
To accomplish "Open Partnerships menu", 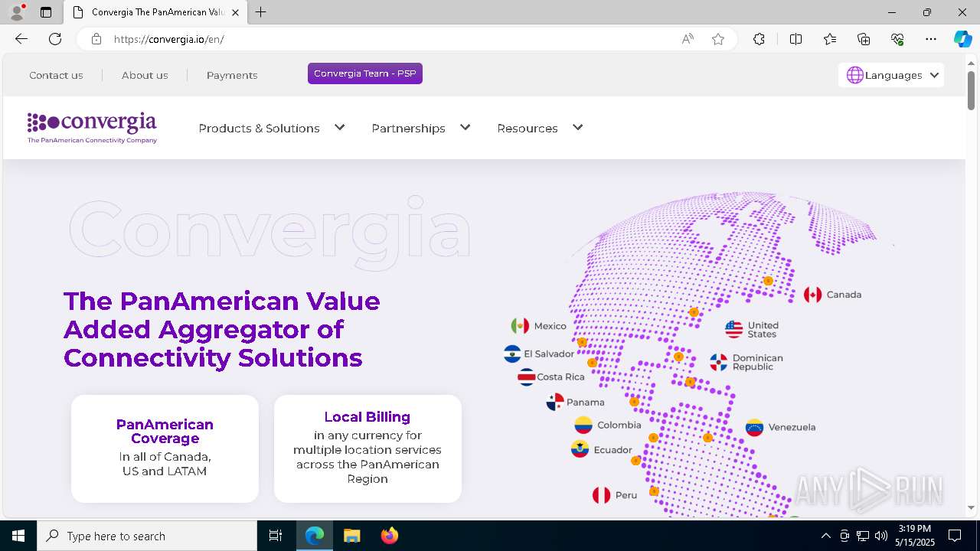I will pyautogui.click(x=408, y=128).
